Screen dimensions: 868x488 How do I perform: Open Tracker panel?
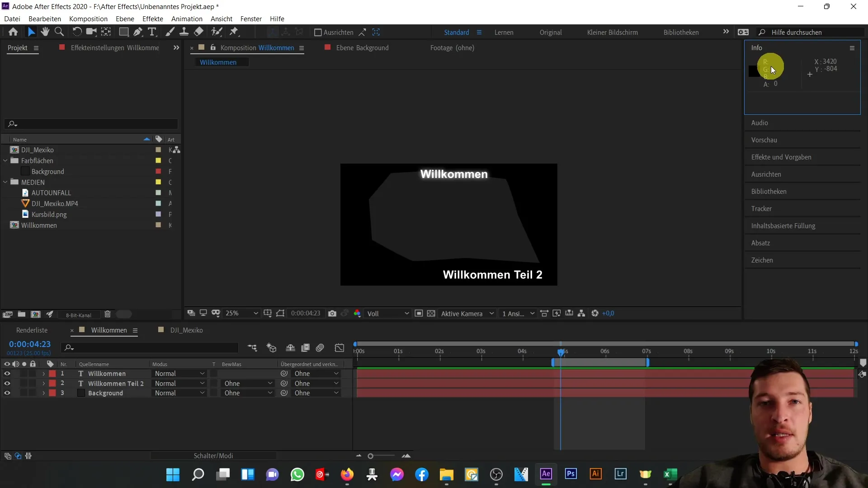pos(762,208)
